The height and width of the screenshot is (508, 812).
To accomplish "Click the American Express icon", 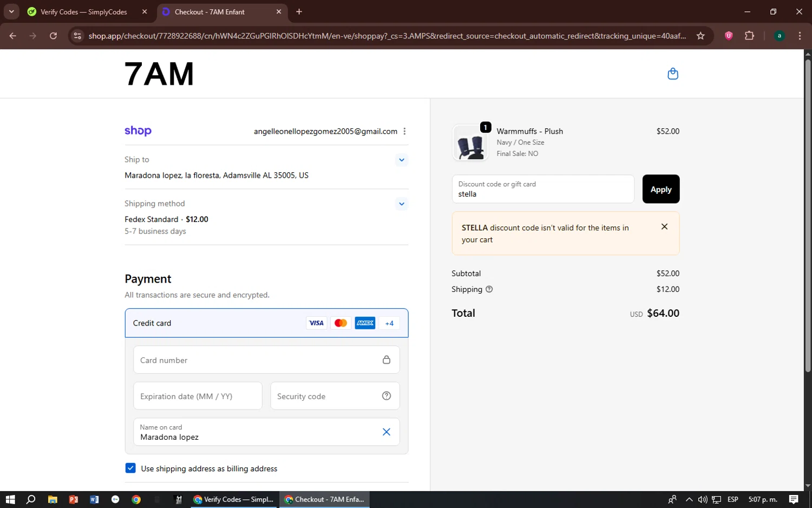I will pos(365,323).
